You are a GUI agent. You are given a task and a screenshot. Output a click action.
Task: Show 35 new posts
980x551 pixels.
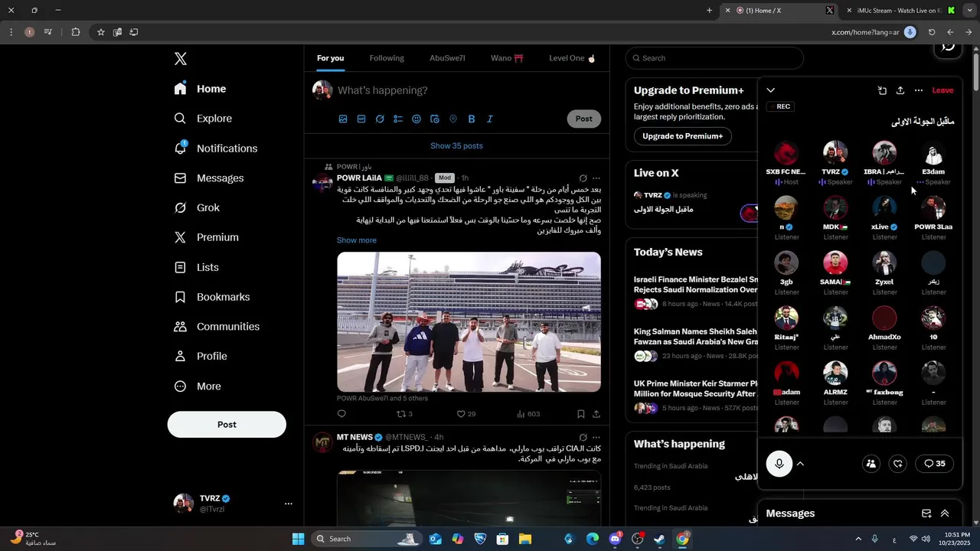(x=456, y=146)
